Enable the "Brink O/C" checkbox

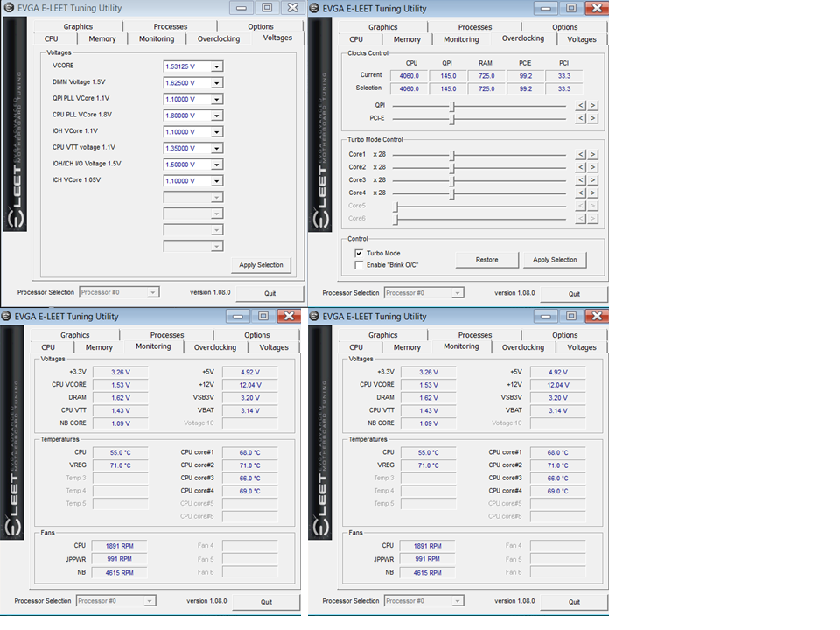tap(359, 264)
